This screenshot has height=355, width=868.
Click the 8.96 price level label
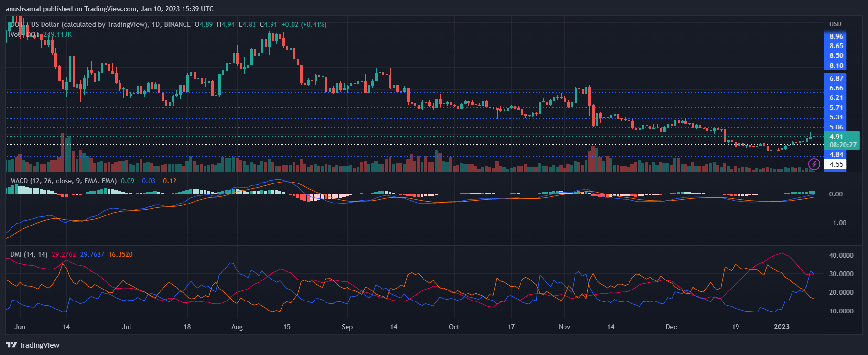[x=836, y=36]
